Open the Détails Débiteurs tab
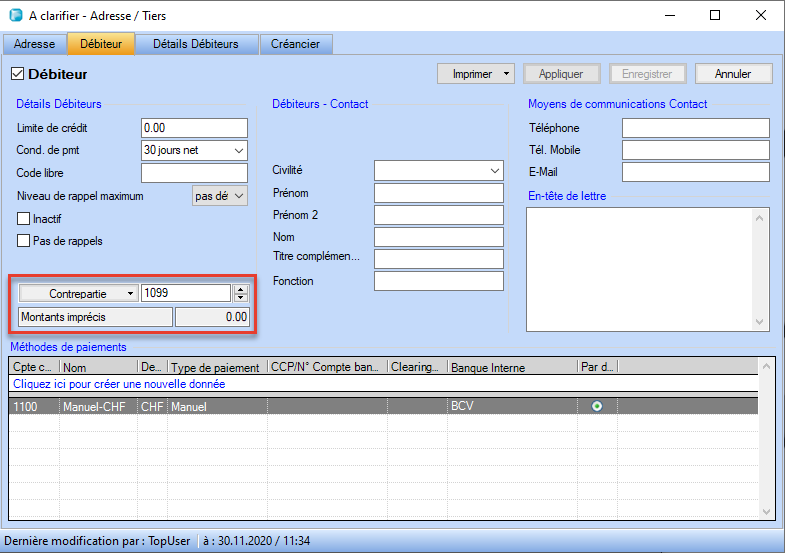 tap(195, 44)
